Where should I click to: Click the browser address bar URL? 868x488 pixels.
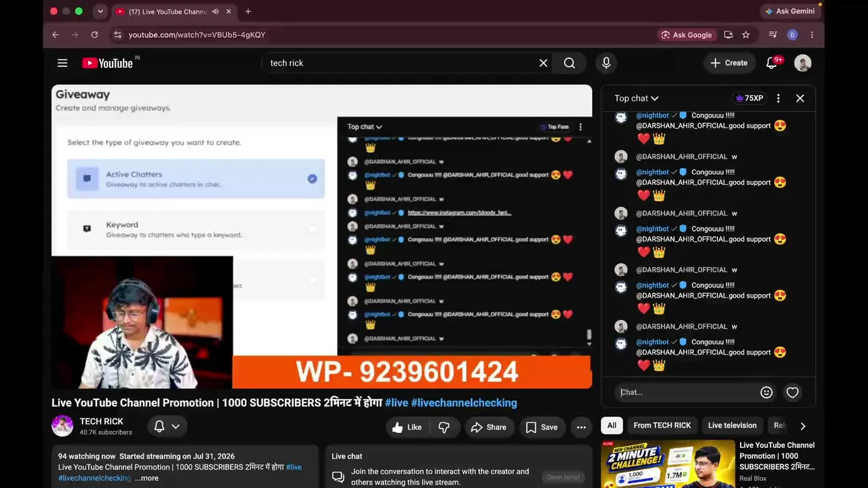(x=197, y=35)
